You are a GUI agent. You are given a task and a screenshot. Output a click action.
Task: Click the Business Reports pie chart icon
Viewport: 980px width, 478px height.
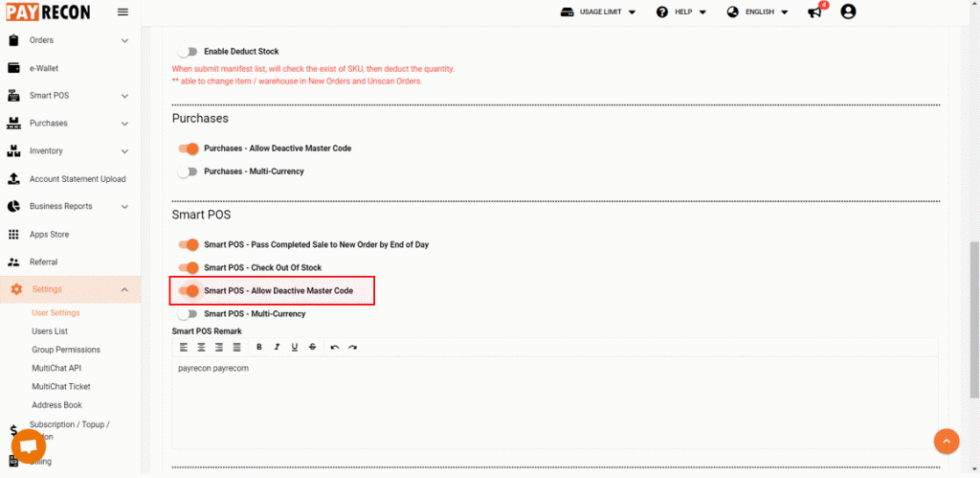point(13,207)
